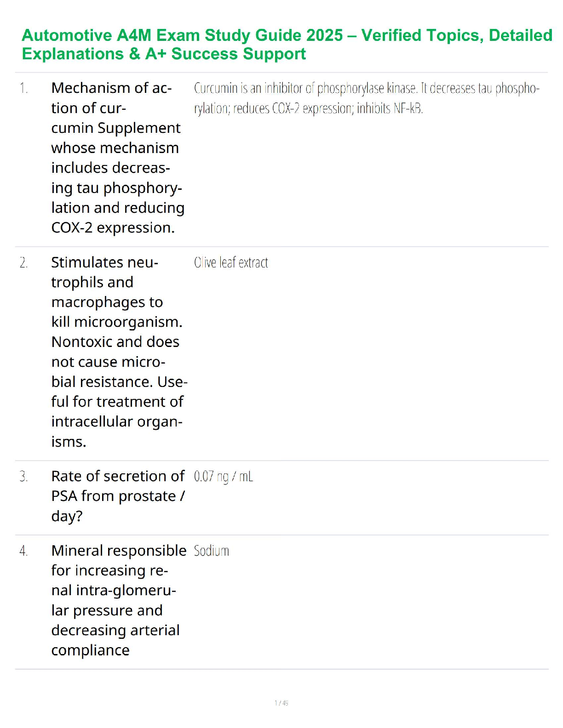The width and height of the screenshot is (563, 728).
Task: Click question number 4 marker
Action: [24, 551]
